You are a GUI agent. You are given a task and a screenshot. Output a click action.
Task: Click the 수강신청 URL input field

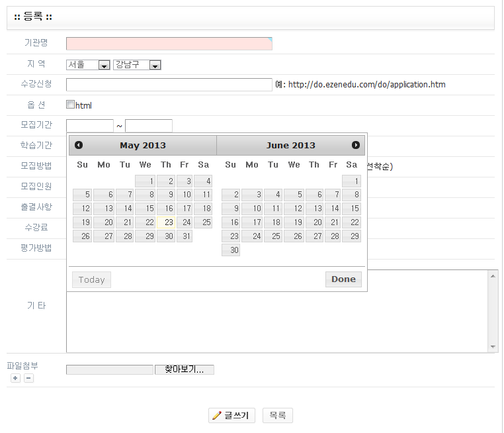click(x=169, y=85)
